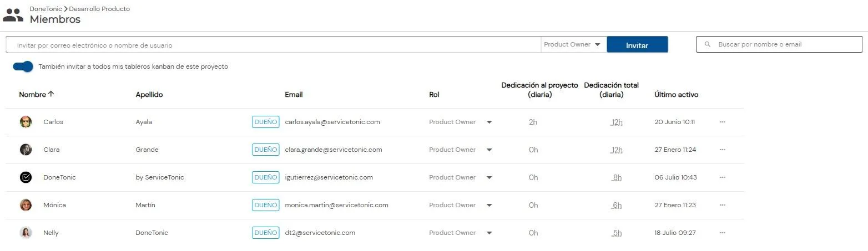Sort by Apellido column header

coord(149,95)
